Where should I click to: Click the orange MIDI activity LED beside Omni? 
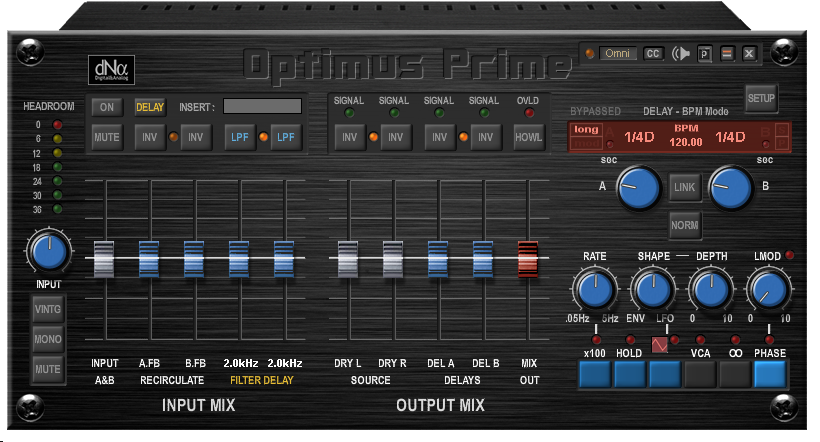590,53
